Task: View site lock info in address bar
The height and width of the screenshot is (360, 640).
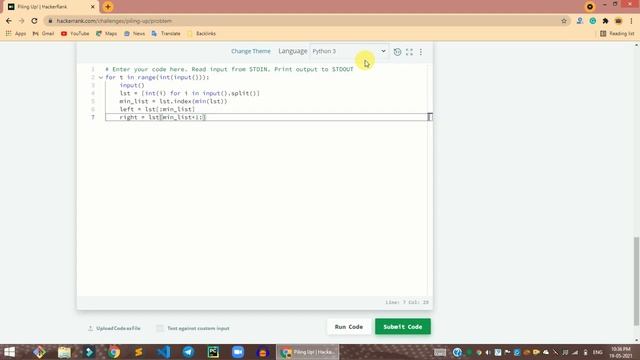Action: 50,21
